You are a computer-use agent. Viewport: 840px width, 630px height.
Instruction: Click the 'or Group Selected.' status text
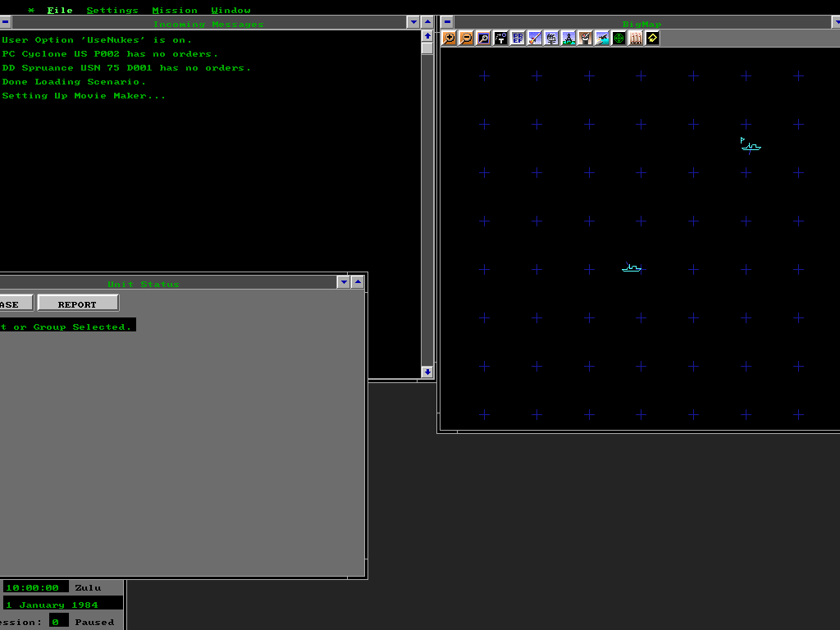click(x=67, y=326)
